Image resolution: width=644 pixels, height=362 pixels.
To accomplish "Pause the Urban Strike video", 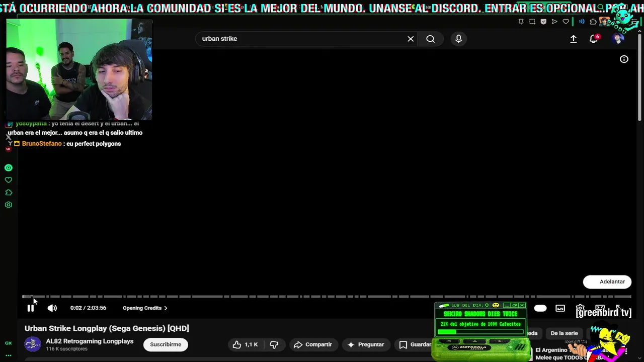I will 31,308.
